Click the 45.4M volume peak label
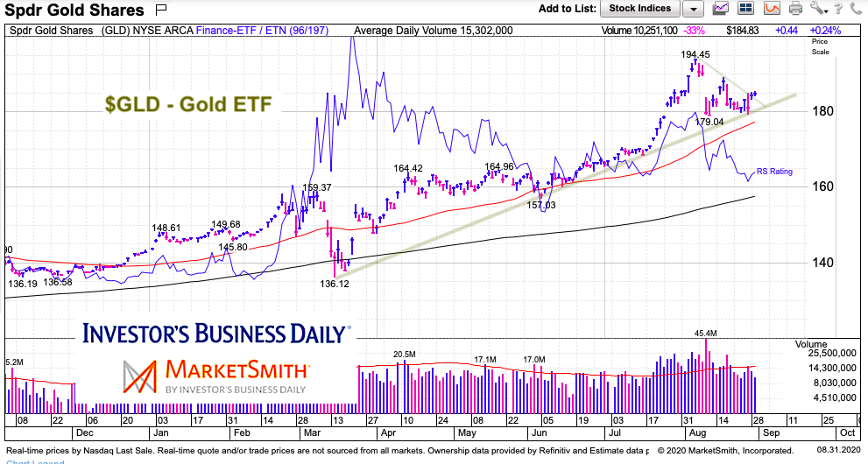The image size is (868, 464). pos(705,333)
